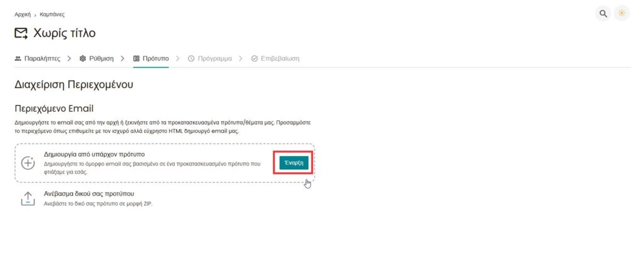Open the Επιβεβαίωση step tab
The height and width of the screenshot is (260, 644).
[x=275, y=59]
